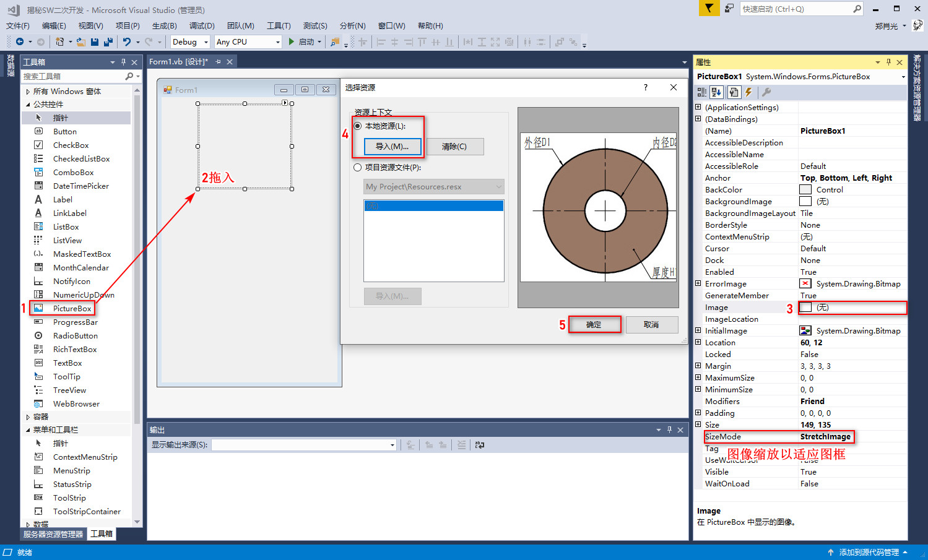Expand the 所有 Windows 窗体 toolbox group
928x560 pixels.
(x=28, y=90)
